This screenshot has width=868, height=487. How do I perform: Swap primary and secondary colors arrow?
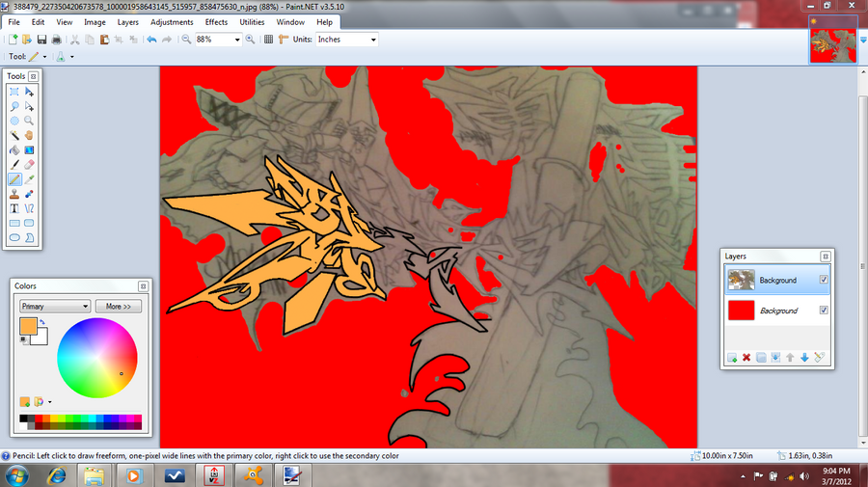click(x=42, y=322)
